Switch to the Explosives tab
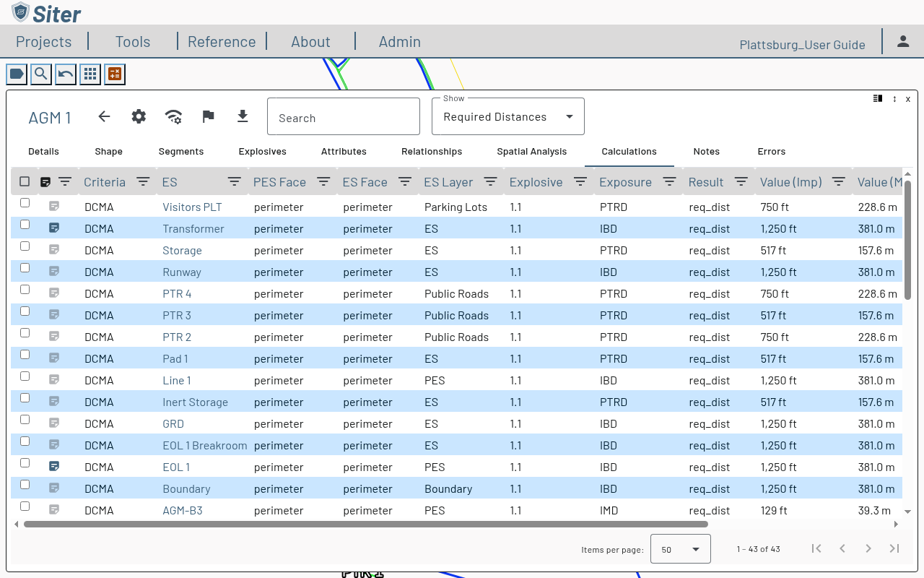The image size is (924, 578). pyautogui.click(x=263, y=152)
